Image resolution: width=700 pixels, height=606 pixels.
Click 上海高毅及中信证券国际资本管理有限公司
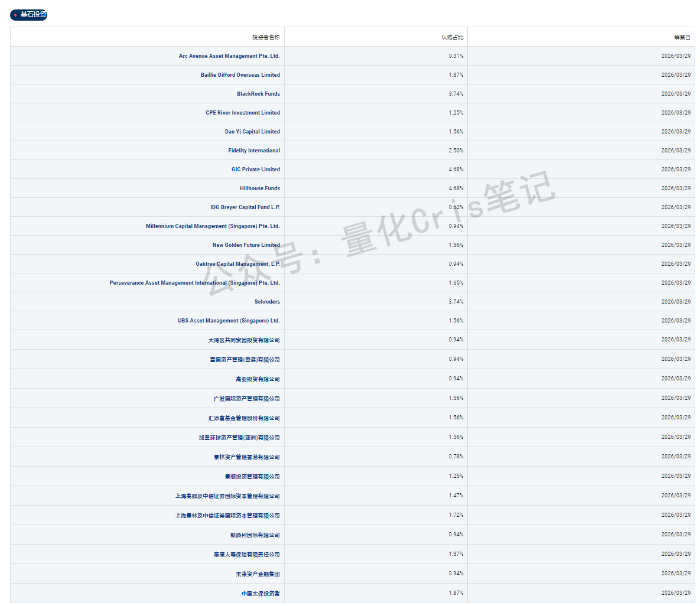pyautogui.click(x=227, y=496)
